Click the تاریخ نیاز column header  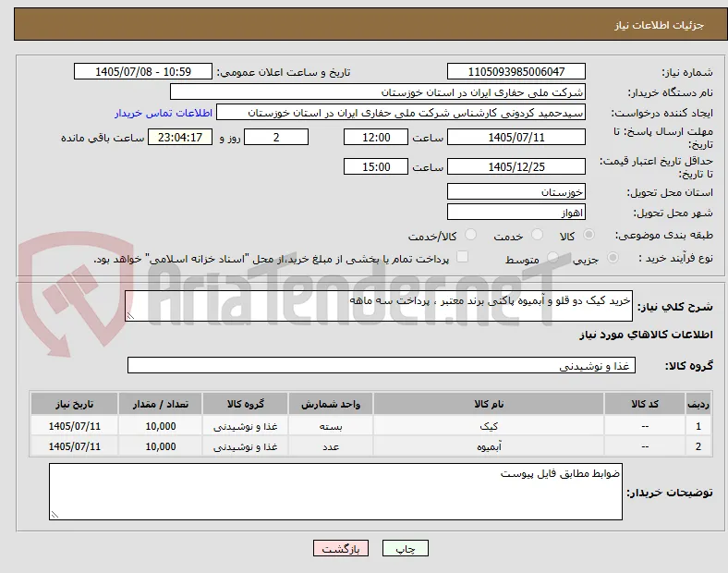coord(74,404)
